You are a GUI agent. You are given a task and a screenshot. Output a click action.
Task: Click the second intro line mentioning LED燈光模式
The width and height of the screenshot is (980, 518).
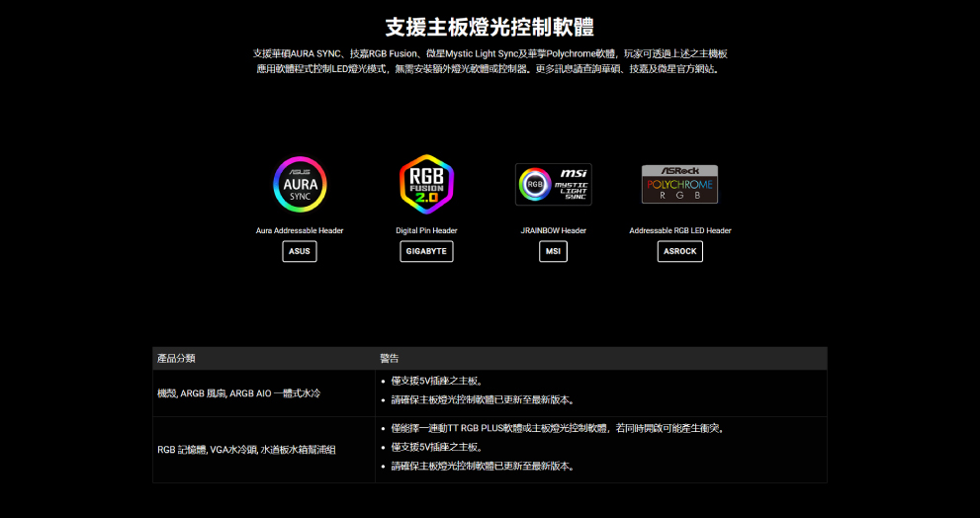tap(490, 69)
